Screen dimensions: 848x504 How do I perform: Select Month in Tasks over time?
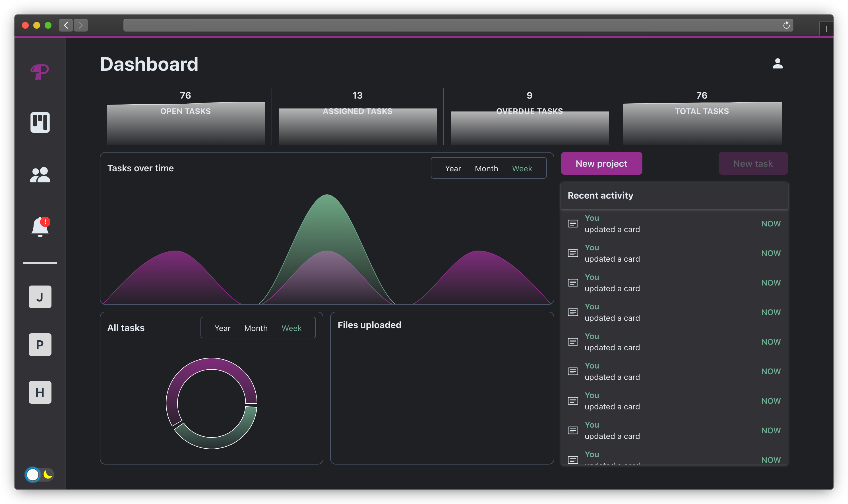486,168
